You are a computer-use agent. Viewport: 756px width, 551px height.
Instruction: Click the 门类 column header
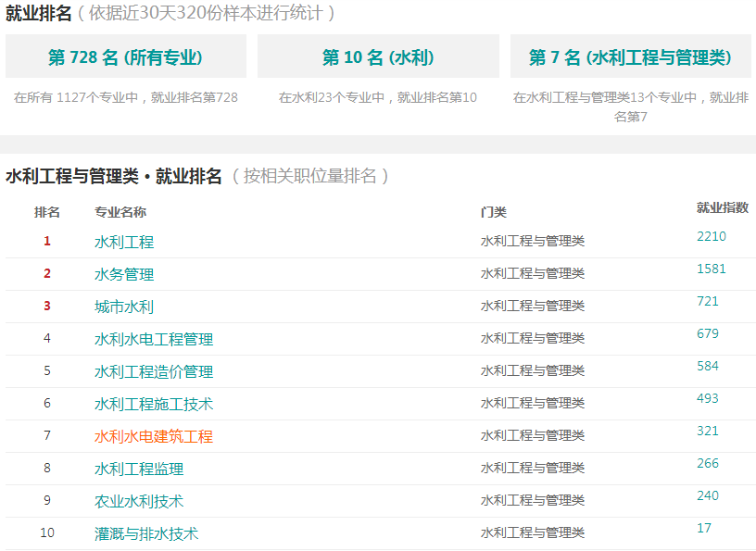(493, 212)
